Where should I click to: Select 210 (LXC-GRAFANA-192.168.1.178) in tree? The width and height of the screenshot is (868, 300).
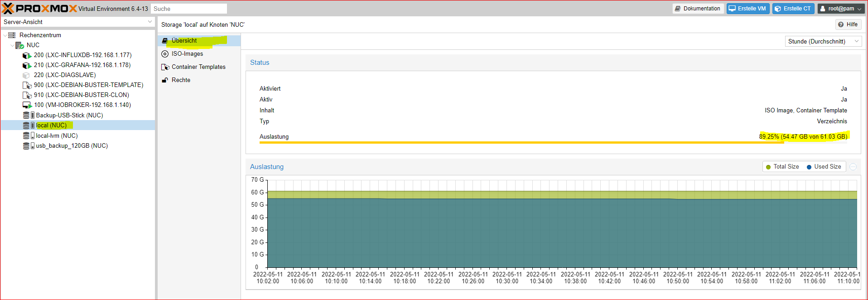pos(82,65)
